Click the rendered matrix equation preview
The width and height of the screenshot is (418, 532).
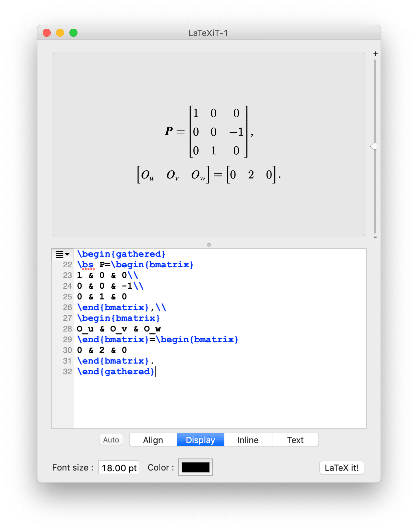[x=209, y=145]
